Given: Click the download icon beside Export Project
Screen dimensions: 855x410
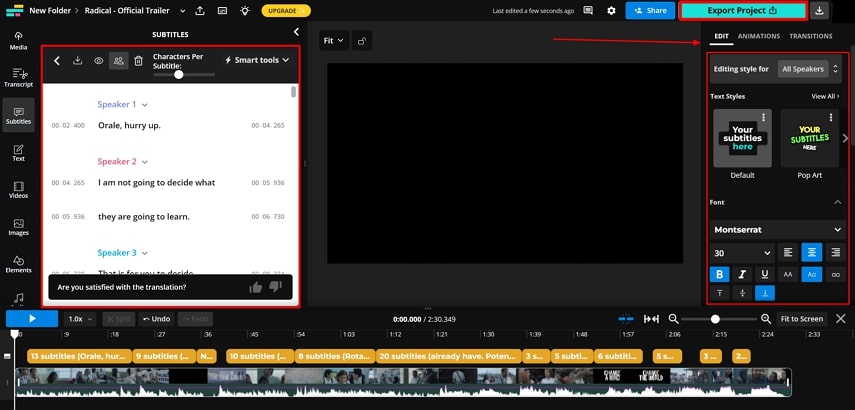Looking at the screenshot, I should coord(820,10).
